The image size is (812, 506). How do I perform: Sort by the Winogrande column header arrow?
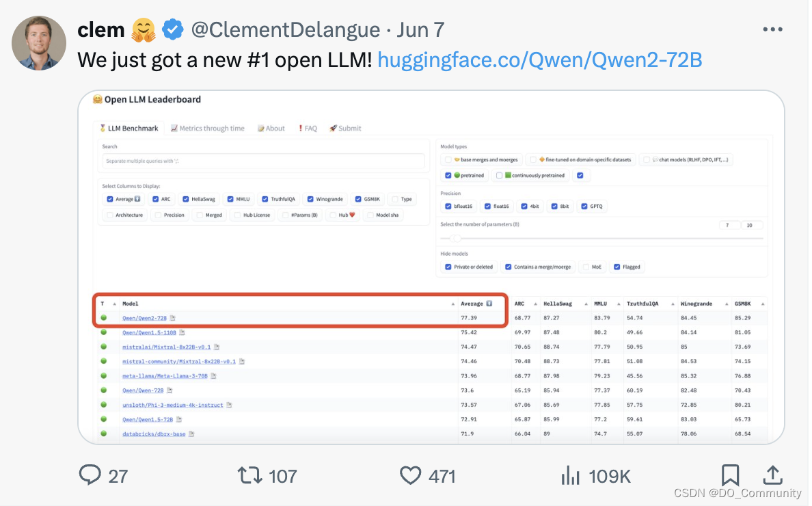tap(727, 304)
